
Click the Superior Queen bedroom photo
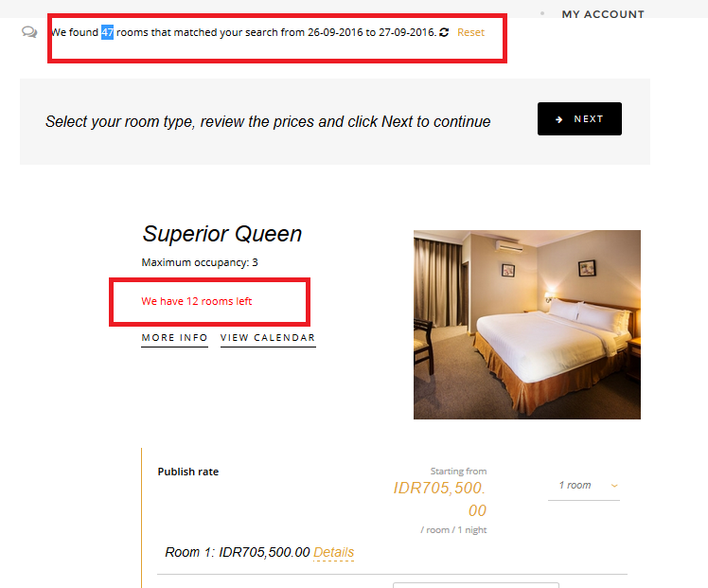526,324
